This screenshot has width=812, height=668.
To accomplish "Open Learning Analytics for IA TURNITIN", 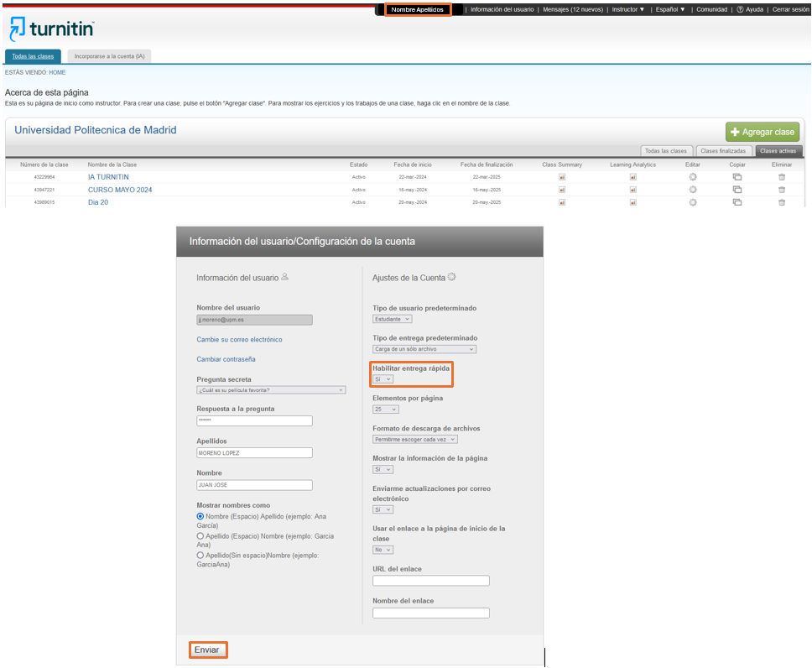I will (632, 177).
